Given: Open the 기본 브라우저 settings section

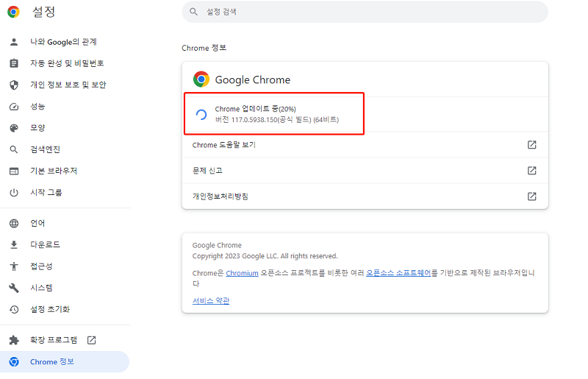Looking at the screenshot, I should (53, 171).
